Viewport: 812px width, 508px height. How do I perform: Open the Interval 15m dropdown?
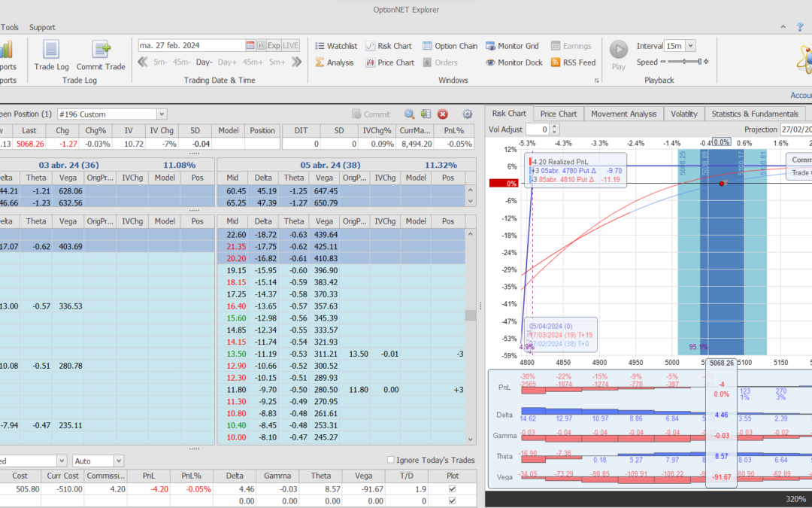690,46
